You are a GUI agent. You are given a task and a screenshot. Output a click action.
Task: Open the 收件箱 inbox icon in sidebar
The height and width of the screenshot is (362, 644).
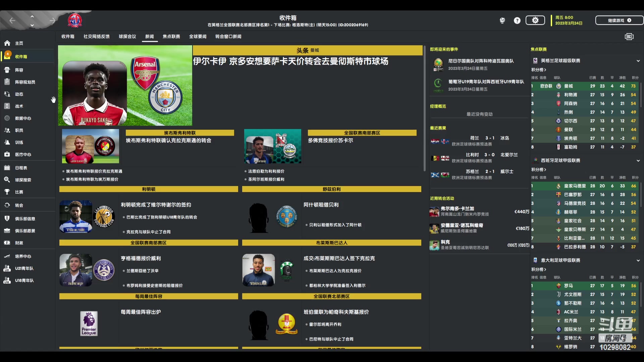[x=7, y=56]
